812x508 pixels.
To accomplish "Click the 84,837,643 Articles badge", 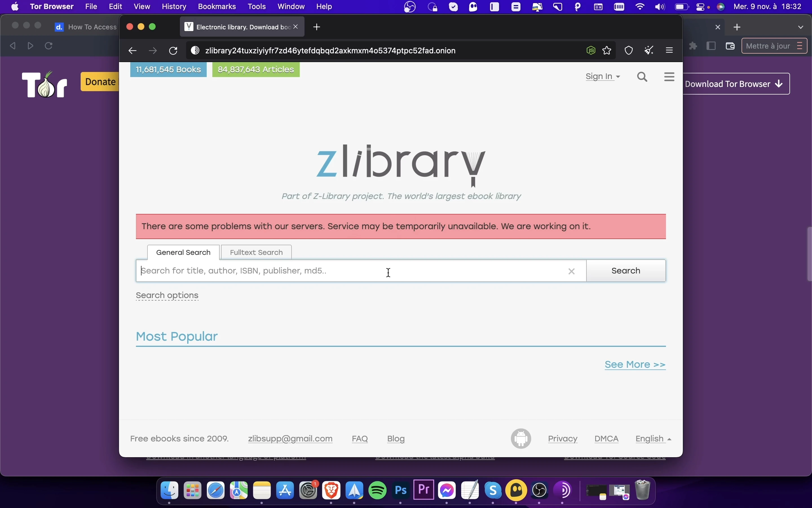I will click(x=256, y=69).
